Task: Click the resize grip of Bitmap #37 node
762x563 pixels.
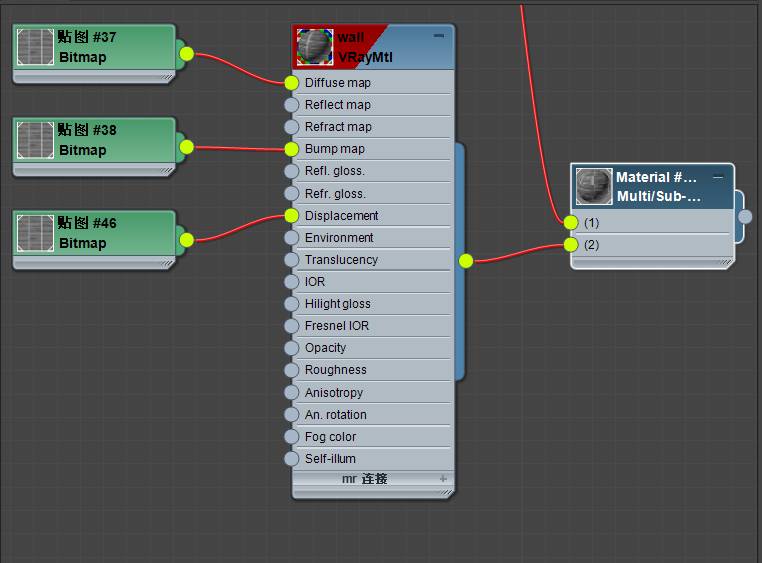Action: pyautogui.click(x=167, y=77)
